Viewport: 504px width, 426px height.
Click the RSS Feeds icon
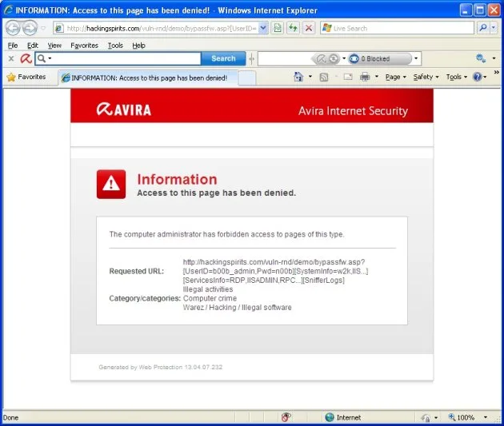pyautogui.click(x=324, y=77)
